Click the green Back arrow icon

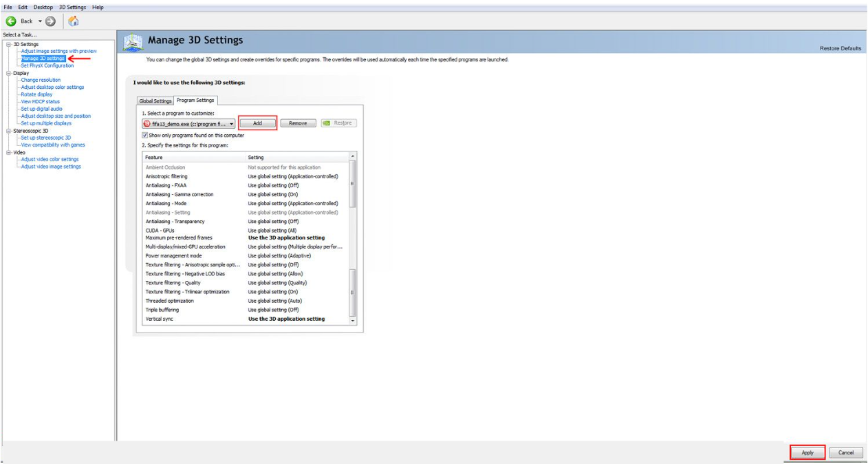coord(10,21)
